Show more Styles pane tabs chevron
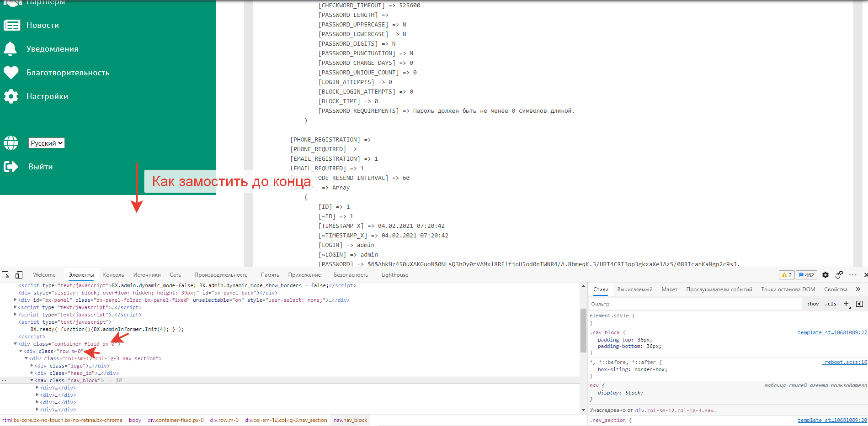Image resolution: width=868 pixels, height=426 pixels. pos(858,289)
